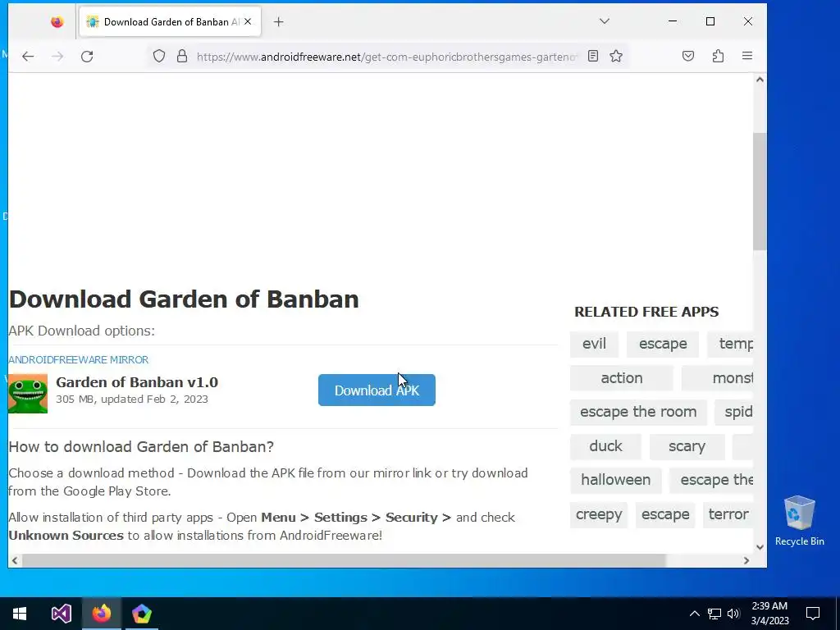
Task: Click the vertical scrollbar thumb
Action: tap(760, 191)
